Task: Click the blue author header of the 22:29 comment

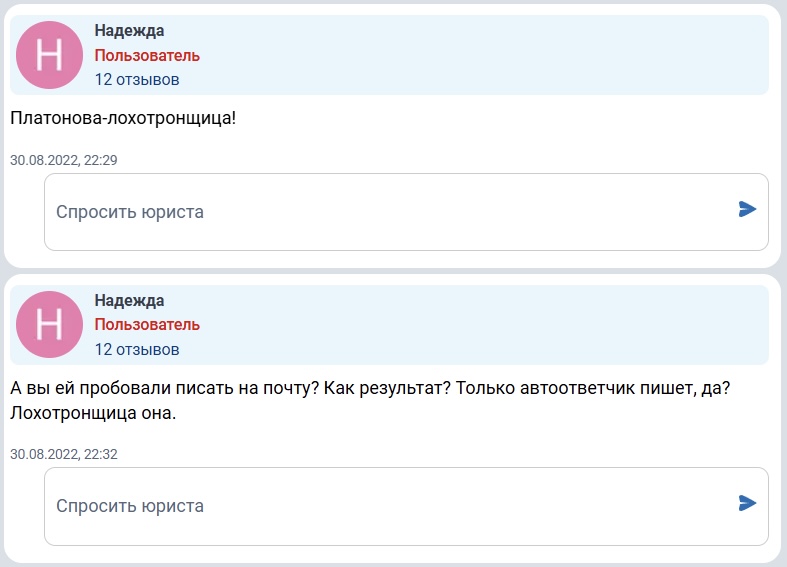Action: click(x=389, y=55)
